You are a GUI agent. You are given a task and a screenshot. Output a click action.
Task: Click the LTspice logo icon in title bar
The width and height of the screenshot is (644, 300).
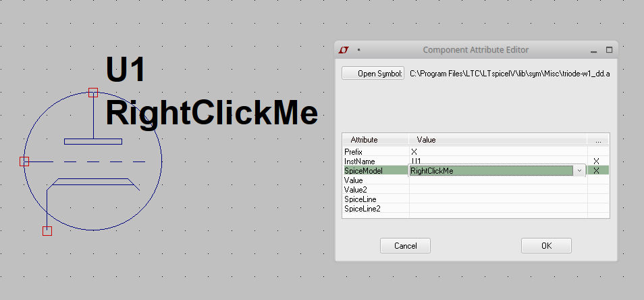click(x=344, y=50)
